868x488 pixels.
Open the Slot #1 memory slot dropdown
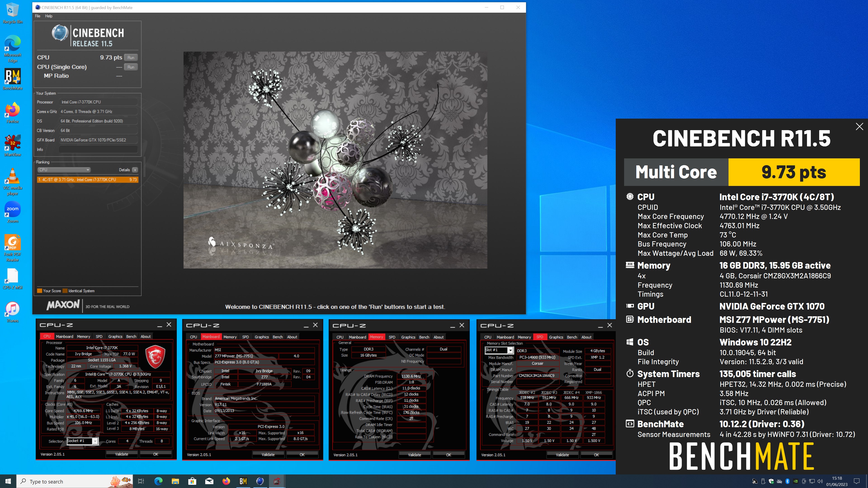tap(499, 350)
